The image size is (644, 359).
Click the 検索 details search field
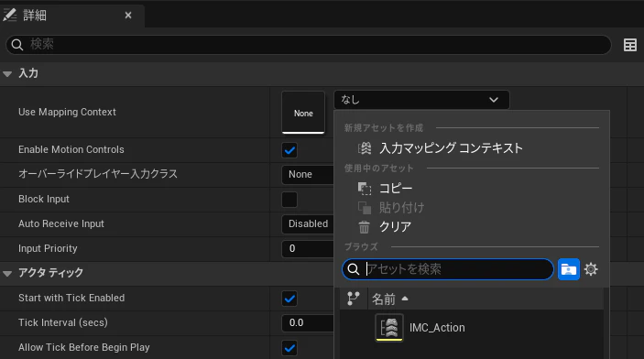[x=309, y=44]
